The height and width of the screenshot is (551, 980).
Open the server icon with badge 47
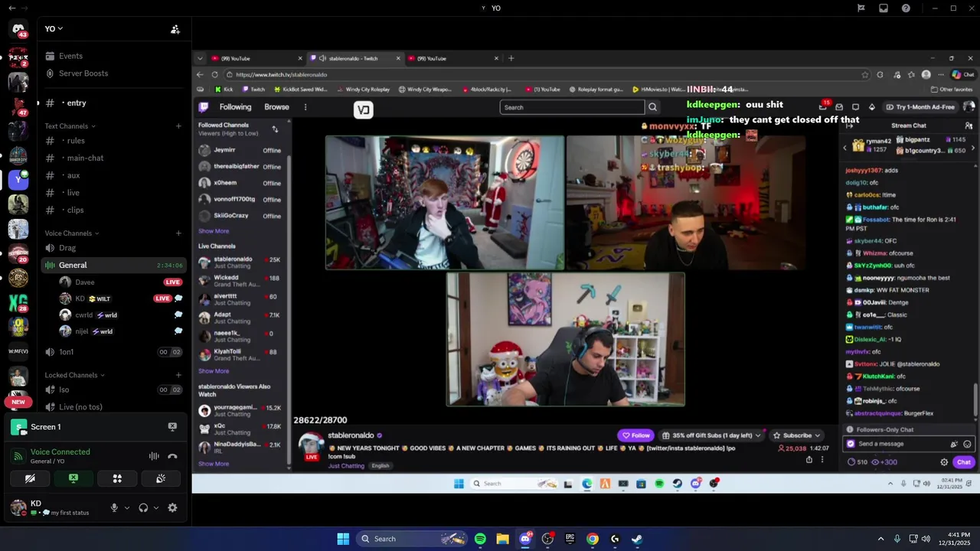tap(18, 106)
